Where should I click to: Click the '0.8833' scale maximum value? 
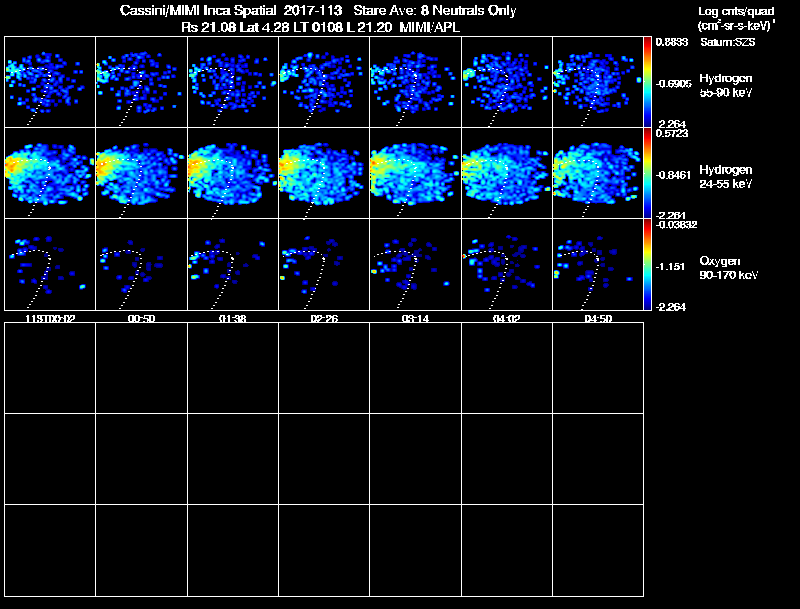(672, 42)
